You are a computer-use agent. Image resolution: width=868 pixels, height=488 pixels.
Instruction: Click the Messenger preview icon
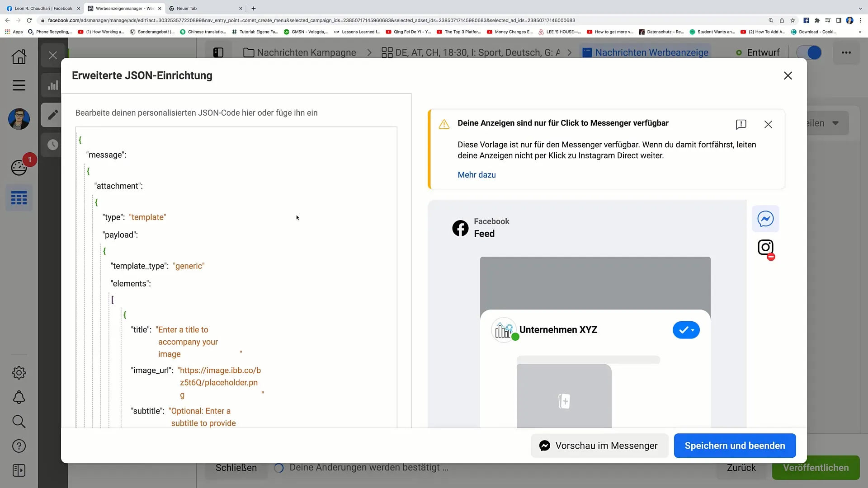click(766, 219)
